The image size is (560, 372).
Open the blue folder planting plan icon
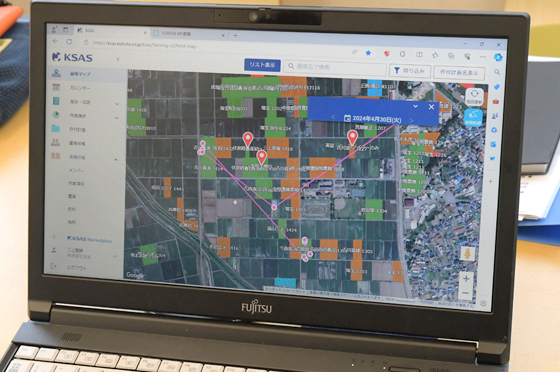pos(55,128)
